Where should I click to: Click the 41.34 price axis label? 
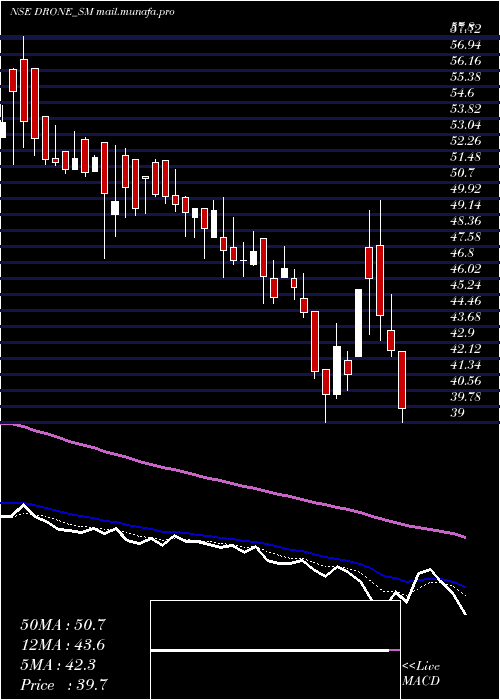click(x=466, y=365)
